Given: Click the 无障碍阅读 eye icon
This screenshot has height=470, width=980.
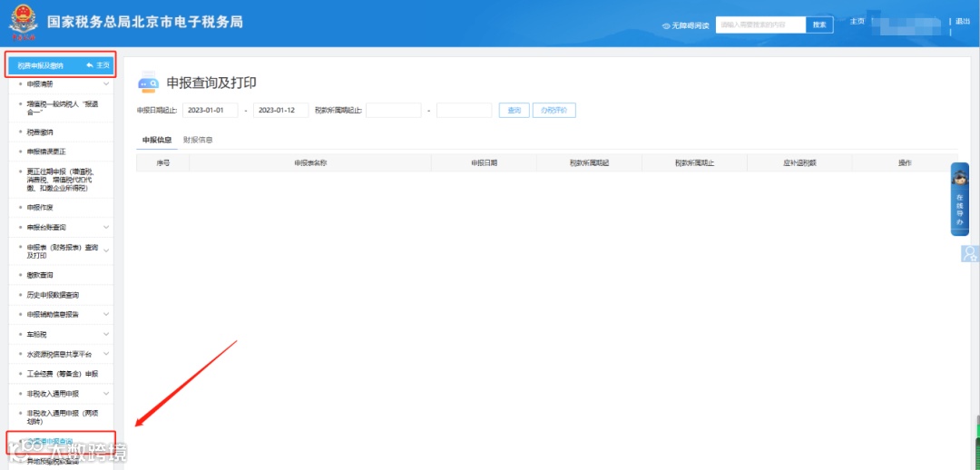Looking at the screenshot, I should tap(666, 25).
